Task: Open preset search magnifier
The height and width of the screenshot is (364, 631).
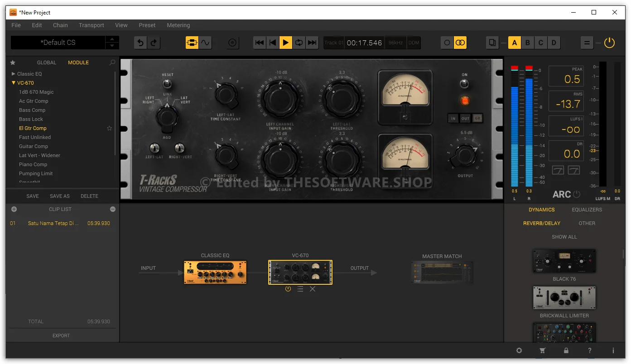Action: [112, 62]
